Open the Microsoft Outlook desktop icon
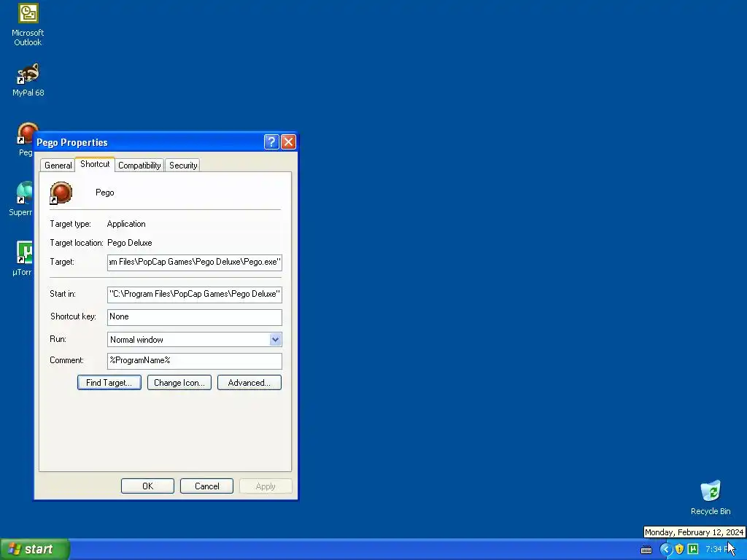Screen dimensions: 747x560 pyautogui.click(x=28, y=25)
